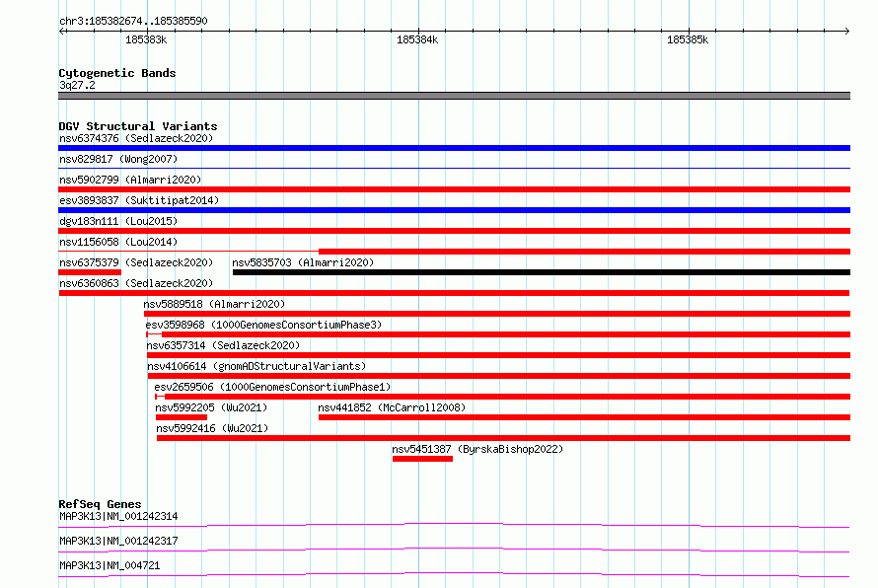Click the black bar of nsv5835703

(x=542, y=272)
